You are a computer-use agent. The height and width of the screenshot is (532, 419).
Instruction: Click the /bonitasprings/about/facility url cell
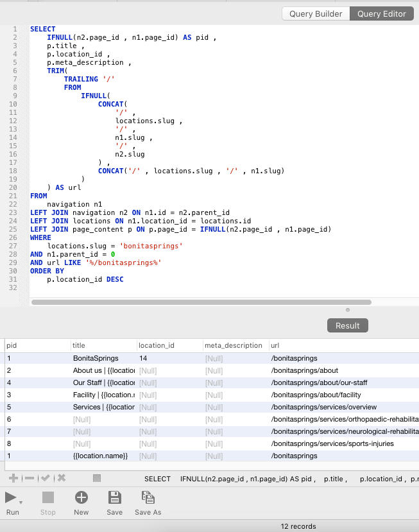[x=344, y=395]
